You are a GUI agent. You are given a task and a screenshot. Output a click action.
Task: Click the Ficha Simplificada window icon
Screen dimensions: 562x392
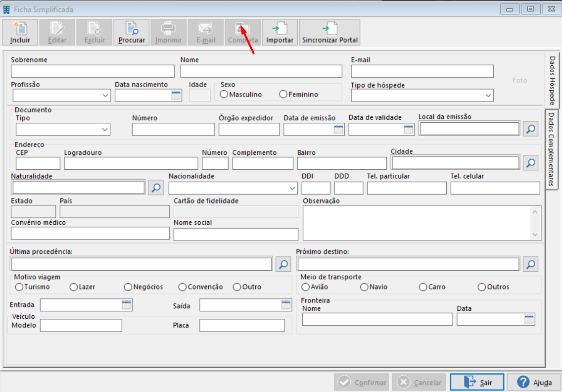[6, 9]
